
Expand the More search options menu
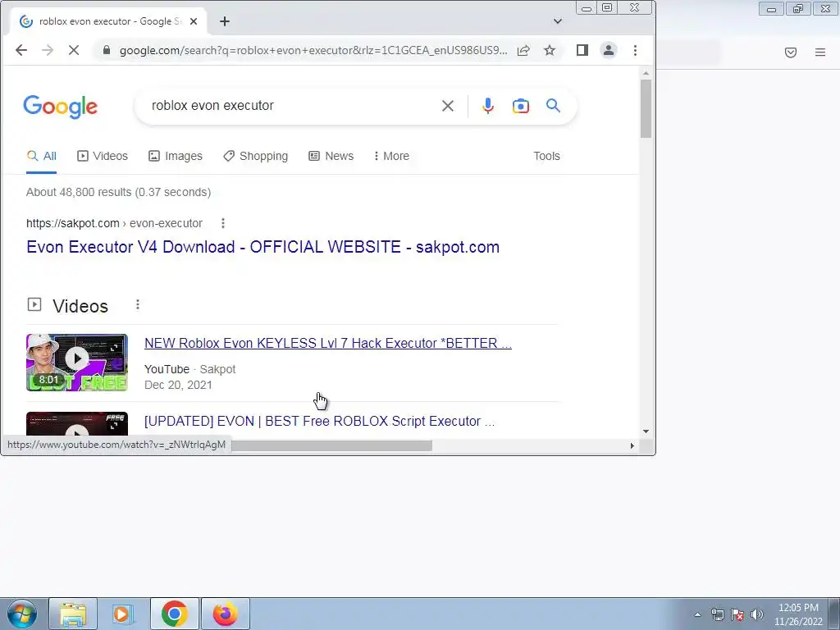click(x=391, y=156)
